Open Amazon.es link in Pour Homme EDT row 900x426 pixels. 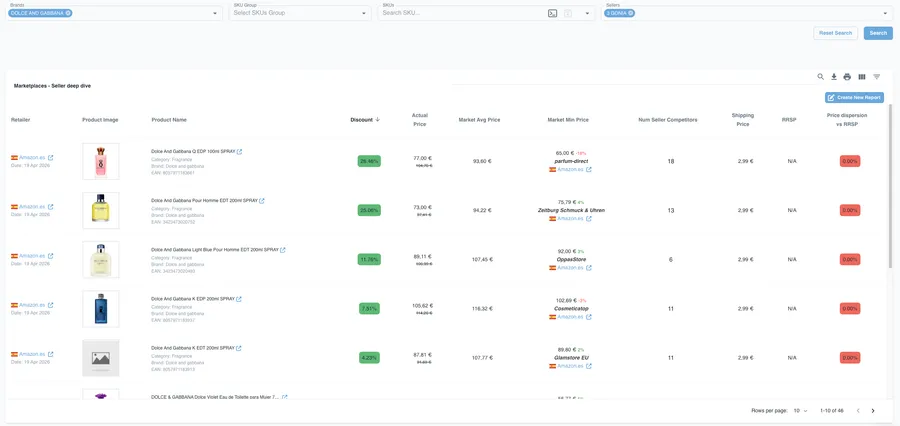tap(32, 207)
